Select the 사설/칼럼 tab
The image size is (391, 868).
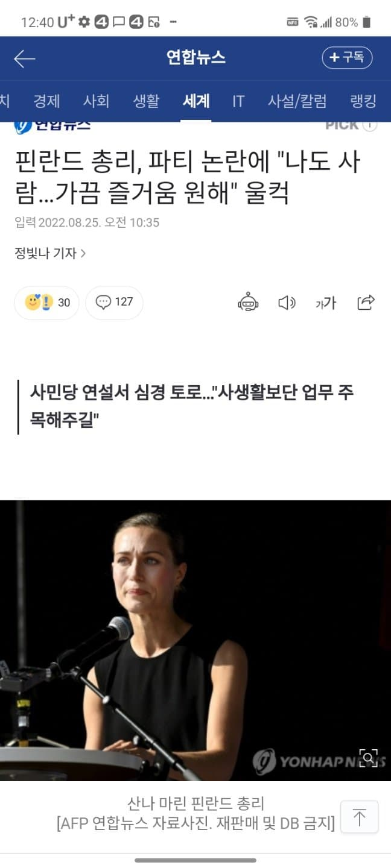pos(297,101)
